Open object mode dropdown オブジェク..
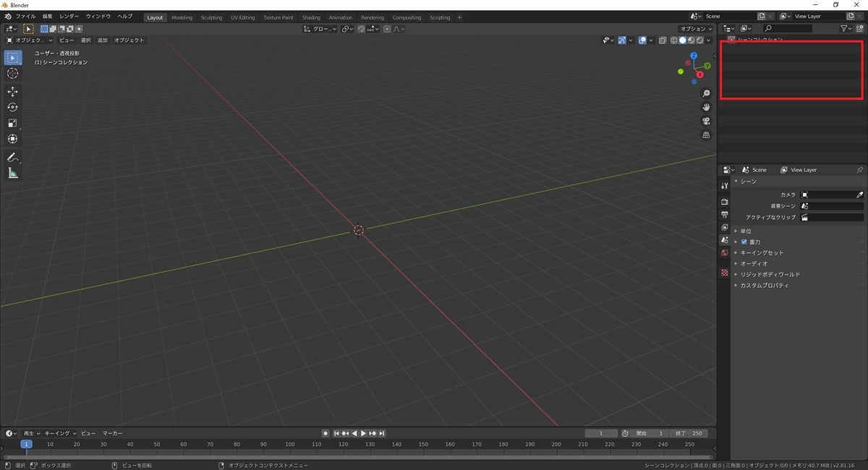Image resolution: width=868 pixels, height=470 pixels. 30,40
